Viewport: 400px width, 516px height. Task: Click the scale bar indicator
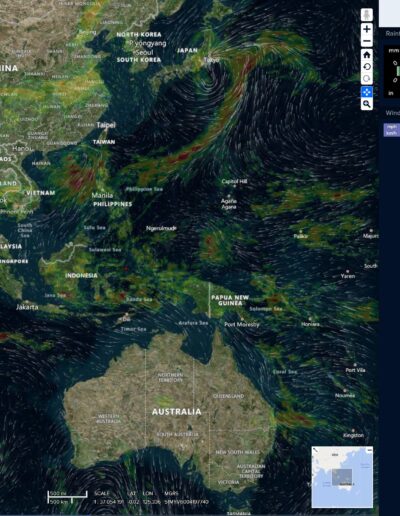tap(67, 498)
